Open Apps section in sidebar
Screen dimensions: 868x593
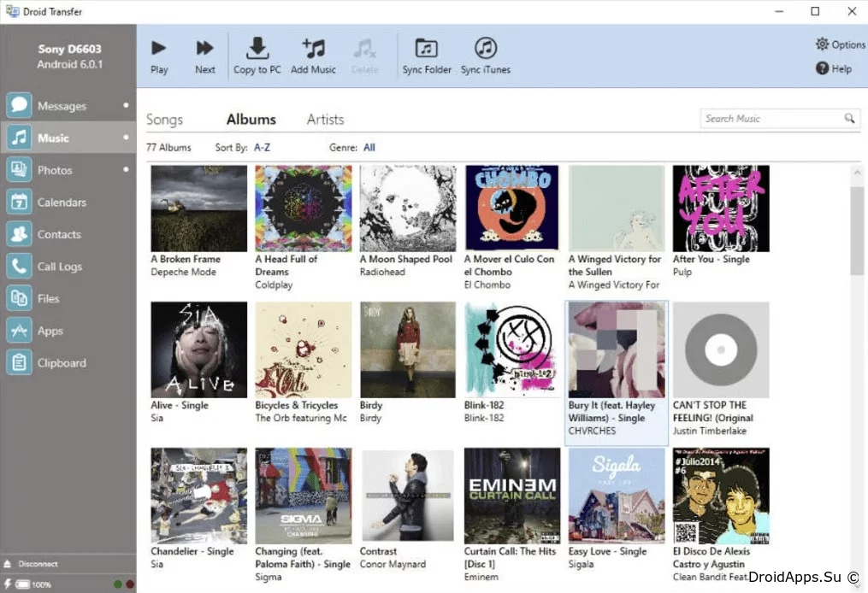coord(68,330)
